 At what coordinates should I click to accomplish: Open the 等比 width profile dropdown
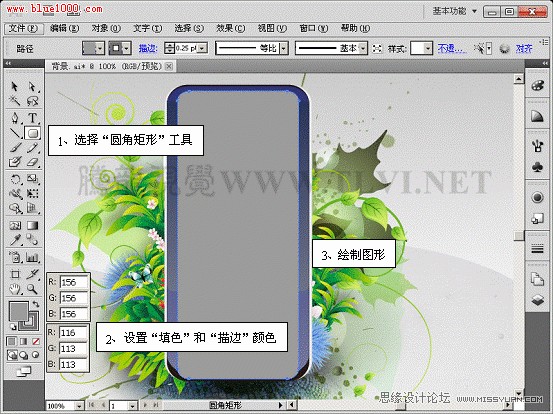[284, 48]
